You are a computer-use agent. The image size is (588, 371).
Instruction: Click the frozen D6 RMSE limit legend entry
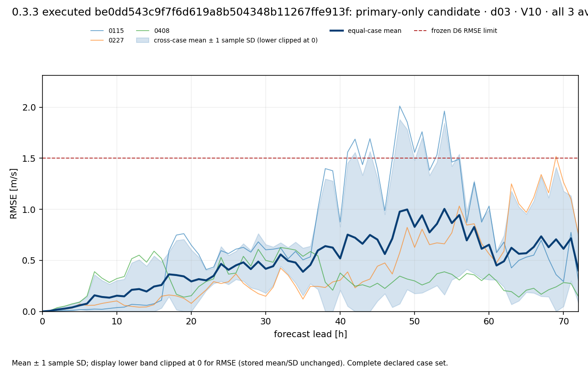[456, 31]
